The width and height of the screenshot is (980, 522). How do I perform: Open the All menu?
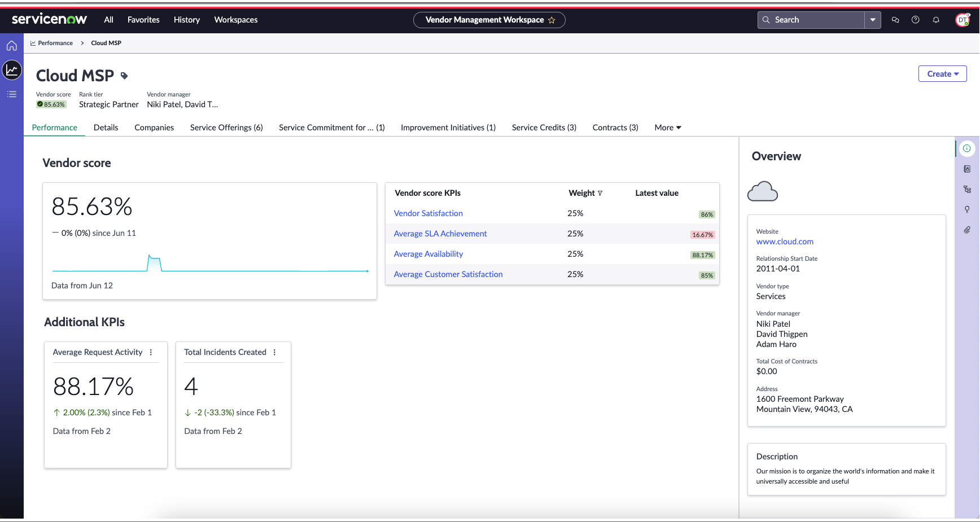click(x=109, y=20)
